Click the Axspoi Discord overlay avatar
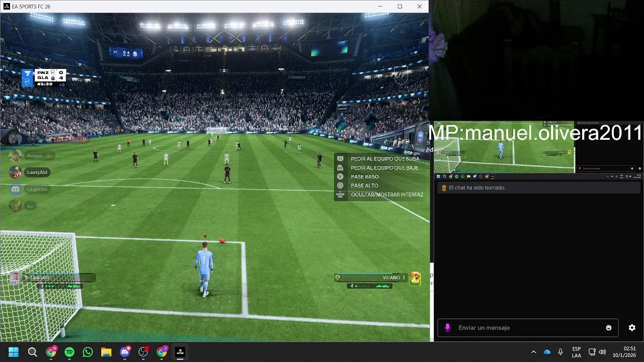Screen dimensions: 644x362 point(16,156)
